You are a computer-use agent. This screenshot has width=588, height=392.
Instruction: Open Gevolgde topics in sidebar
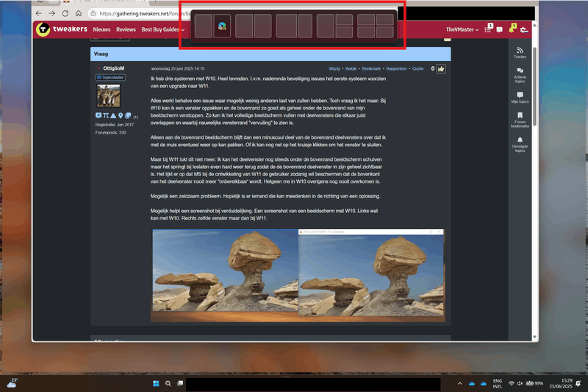[520, 145]
